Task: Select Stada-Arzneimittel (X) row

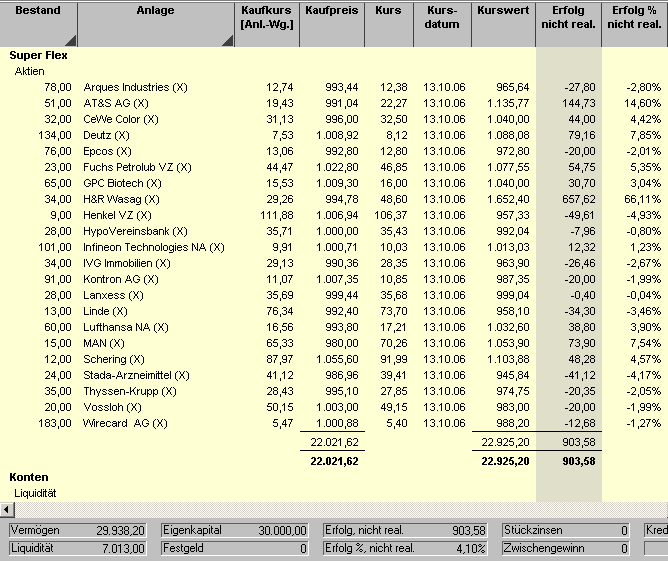Action: pyautogui.click(x=334, y=375)
